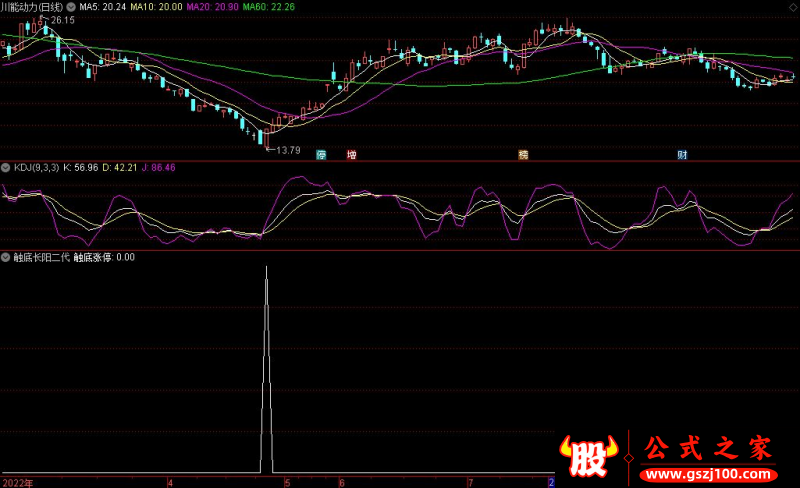Image resolution: width=800 pixels, height=488 pixels.
Task: Click the 川能动力(日线) stock title
Action: pyautogui.click(x=32, y=5)
